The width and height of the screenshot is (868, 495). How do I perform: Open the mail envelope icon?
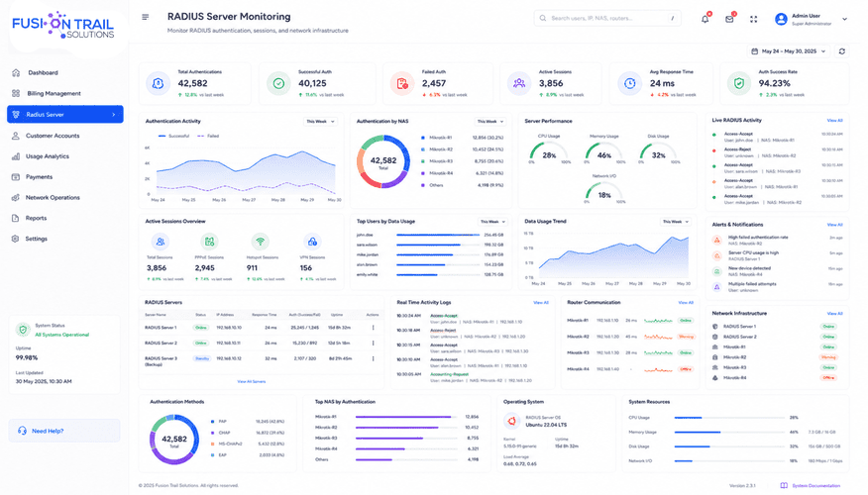point(729,19)
